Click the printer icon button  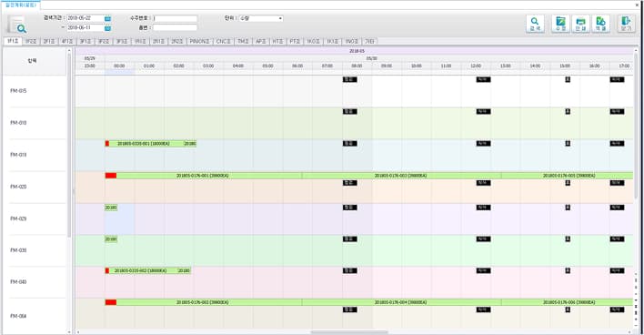[580, 24]
